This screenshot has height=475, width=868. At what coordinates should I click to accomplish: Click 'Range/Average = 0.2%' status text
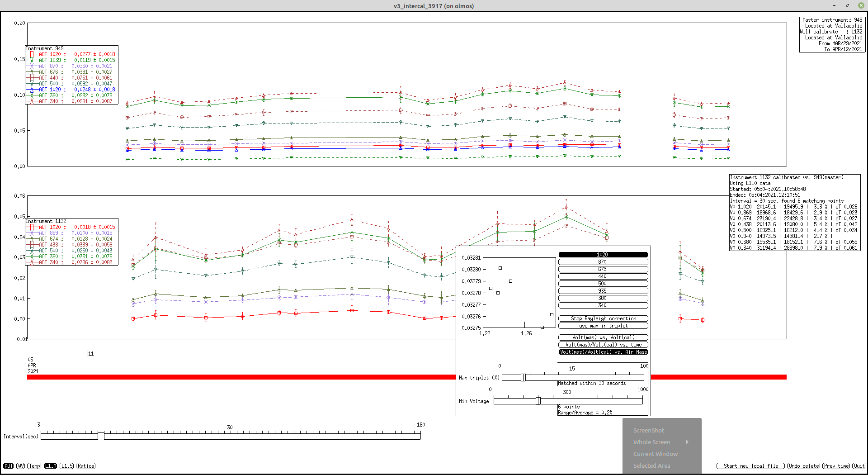[585, 413]
